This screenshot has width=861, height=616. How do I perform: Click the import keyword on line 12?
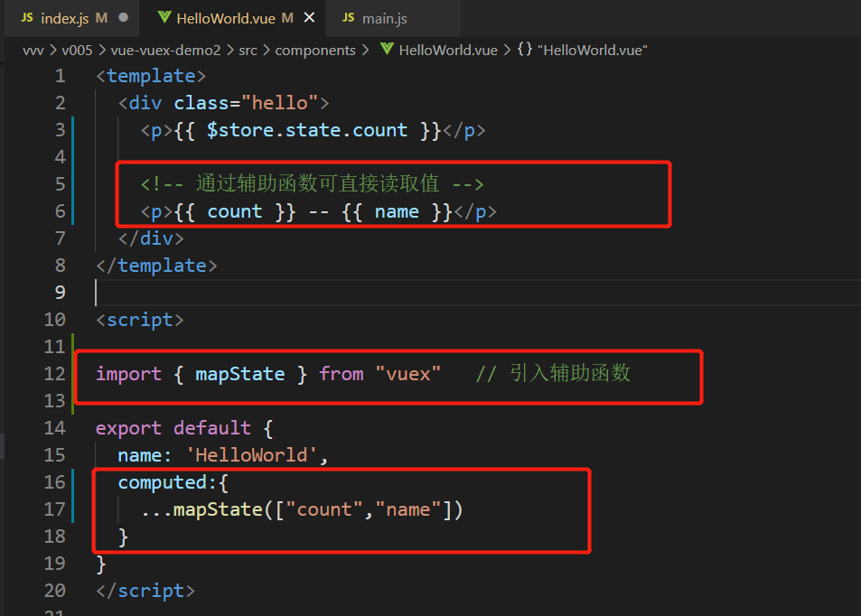(128, 374)
